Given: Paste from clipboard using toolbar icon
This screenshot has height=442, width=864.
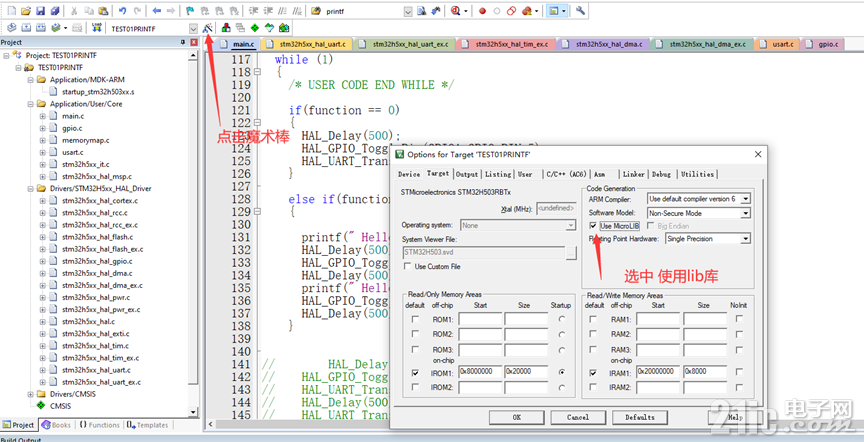Looking at the screenshot, I should point(102,10).
